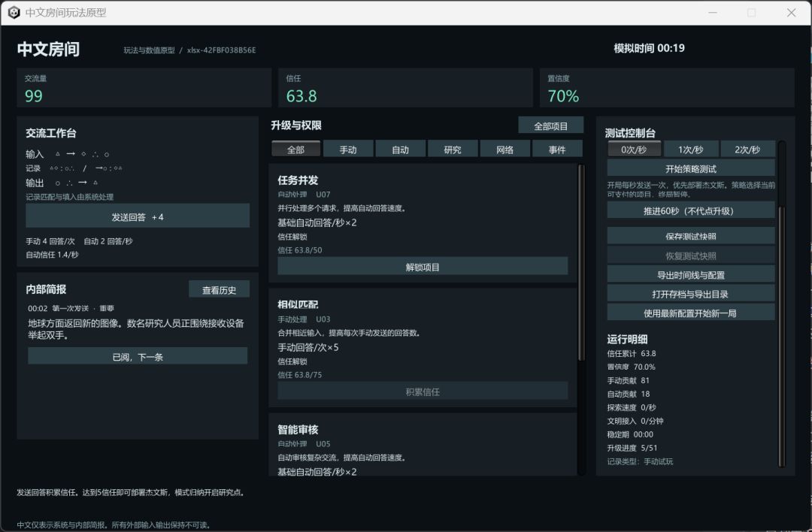This screenshot has width=812, height=532.
Task: Open the 研究 tab
Action: (x=453, y=150)
